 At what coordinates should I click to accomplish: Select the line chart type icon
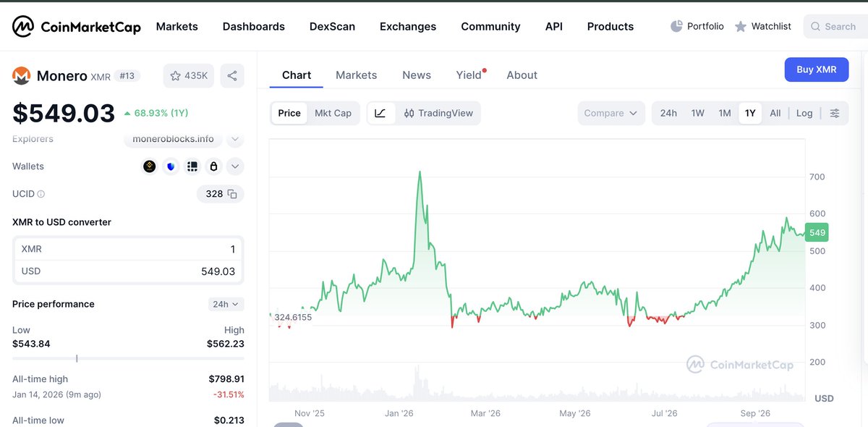381,113
